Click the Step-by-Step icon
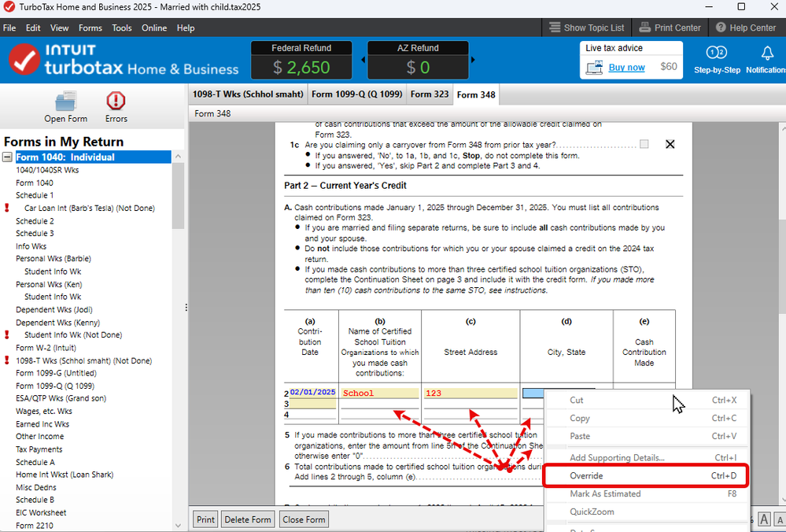This screenshot has width=786, height=532. (716, 53)
